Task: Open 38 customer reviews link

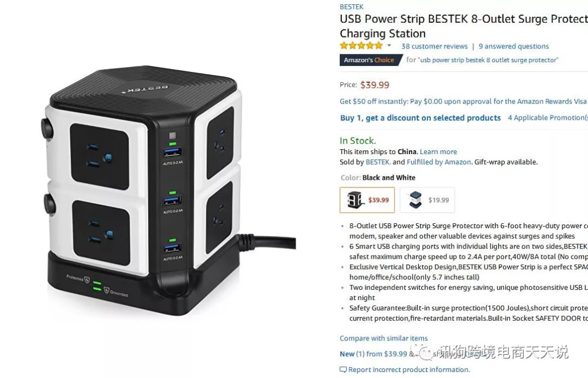Action: point(434,46)
